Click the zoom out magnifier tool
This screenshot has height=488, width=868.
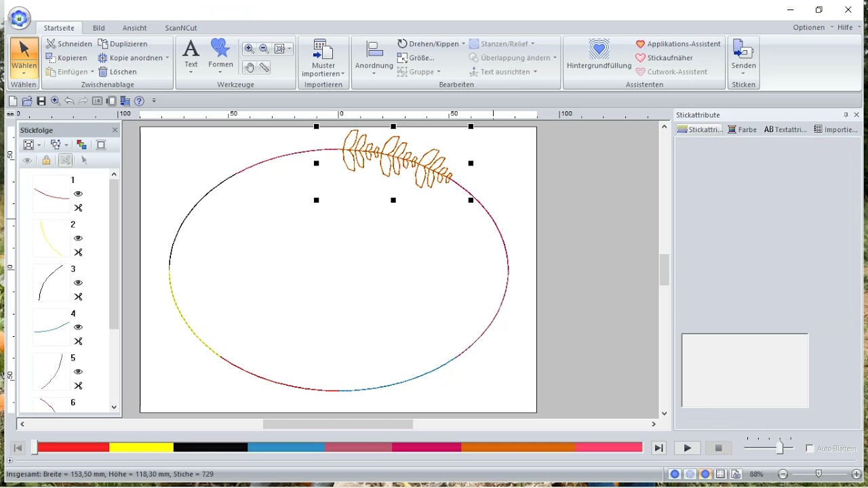point(264,49)
